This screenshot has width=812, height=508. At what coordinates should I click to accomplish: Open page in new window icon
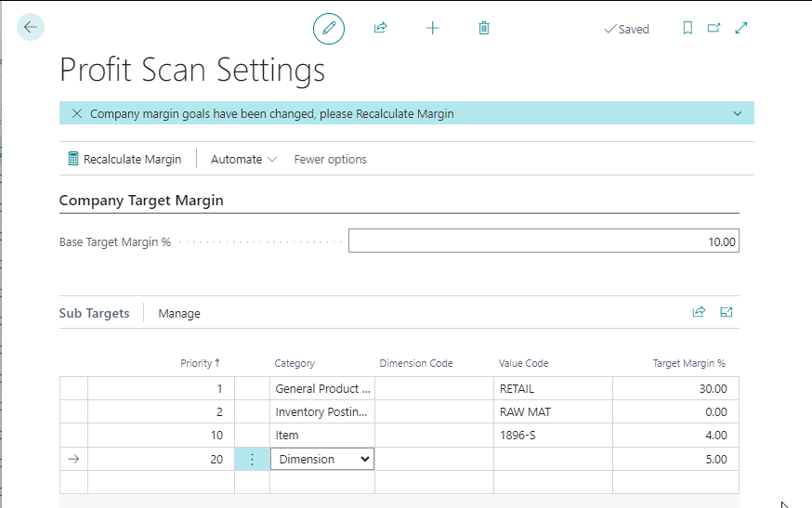[714, 29]
